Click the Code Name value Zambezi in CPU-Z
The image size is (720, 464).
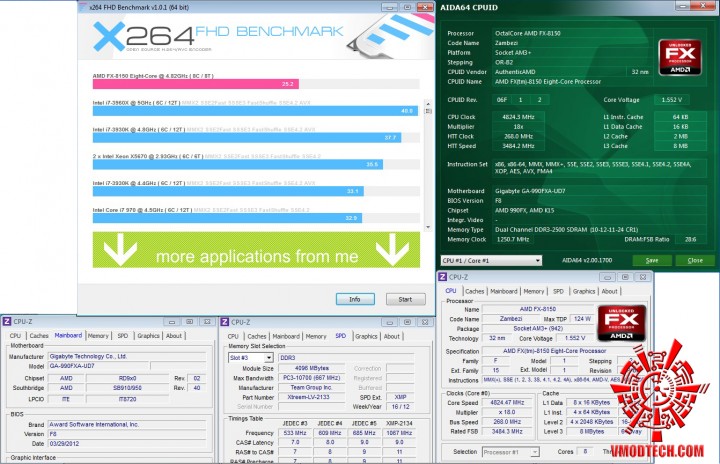click(x=511, y=319)
